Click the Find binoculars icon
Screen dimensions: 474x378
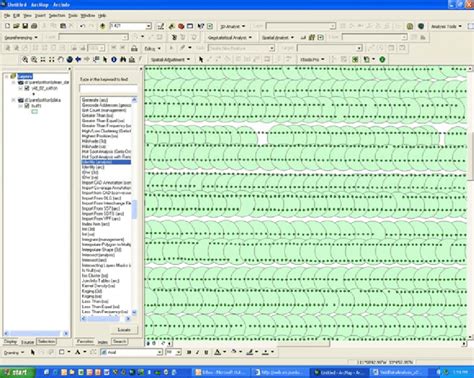click(x=123, y=60)
